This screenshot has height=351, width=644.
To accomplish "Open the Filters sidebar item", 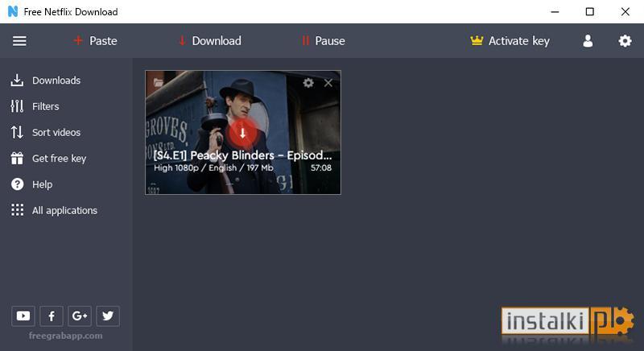I will [35, 106].
